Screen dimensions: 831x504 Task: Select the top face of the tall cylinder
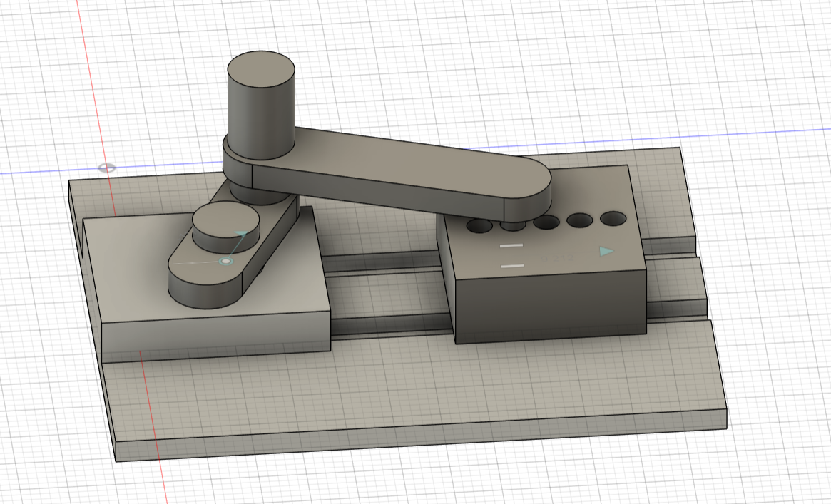point(261,69)
